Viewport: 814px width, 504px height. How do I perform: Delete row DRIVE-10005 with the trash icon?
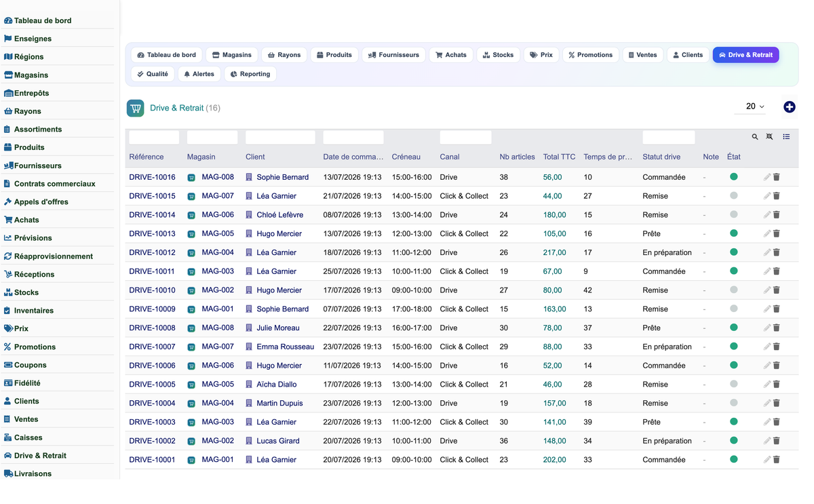[x=777, y=385]
